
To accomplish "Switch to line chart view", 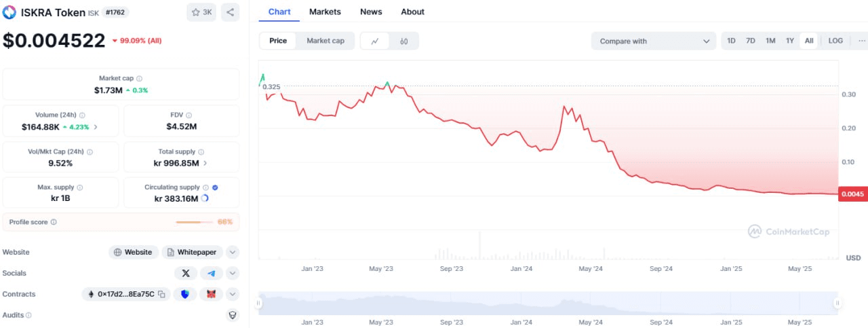I will (x=375, y=41).
